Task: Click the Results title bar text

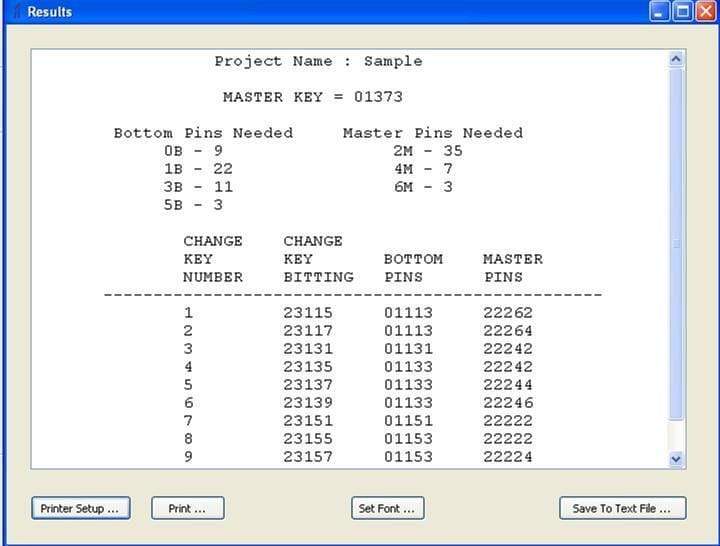Action: tap(49, 12)
